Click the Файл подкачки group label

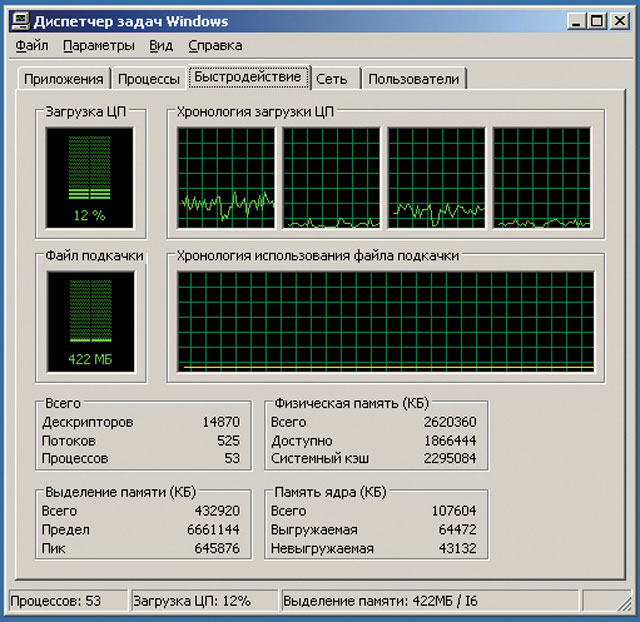[x=94, y=255]
